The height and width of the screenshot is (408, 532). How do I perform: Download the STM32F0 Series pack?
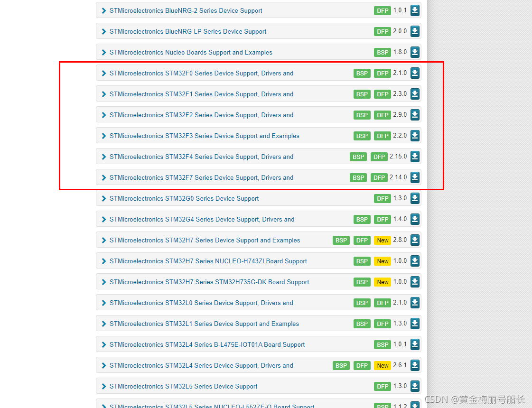[415, 73]
